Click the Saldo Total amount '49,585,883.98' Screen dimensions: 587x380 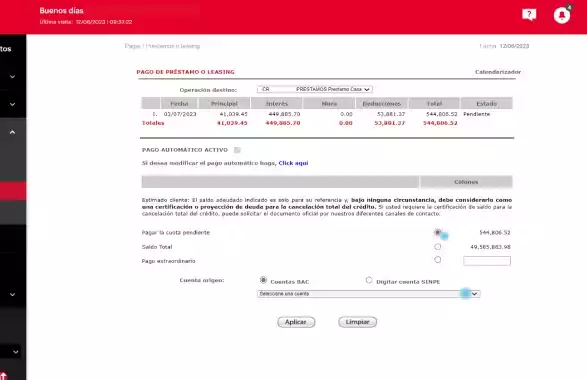point(490,247)
